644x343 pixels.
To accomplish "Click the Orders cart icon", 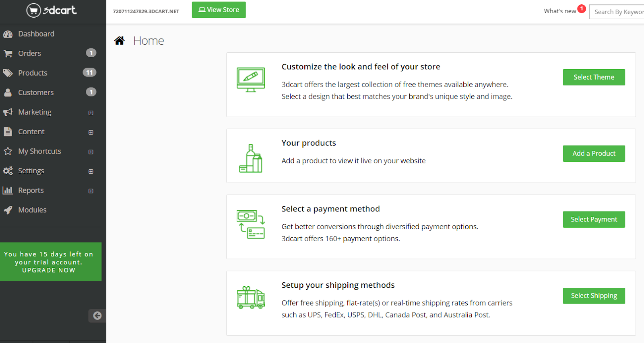I will pos(8,53).
